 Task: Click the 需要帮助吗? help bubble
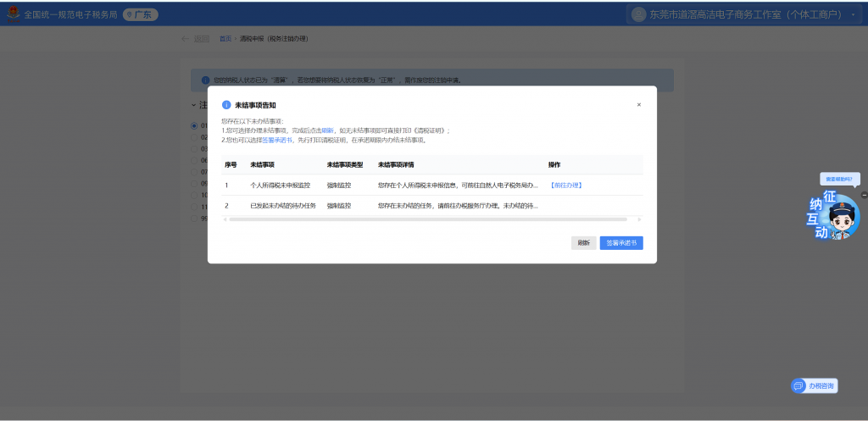coord(840,179)
